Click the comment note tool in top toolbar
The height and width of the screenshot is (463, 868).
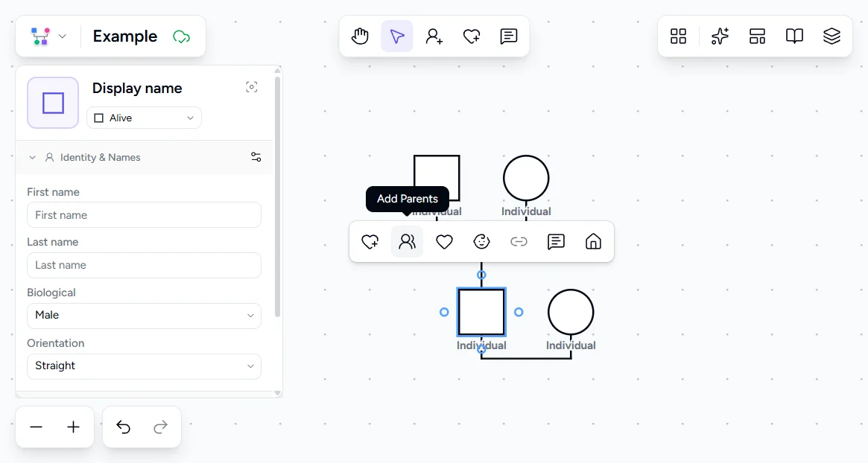509,36
